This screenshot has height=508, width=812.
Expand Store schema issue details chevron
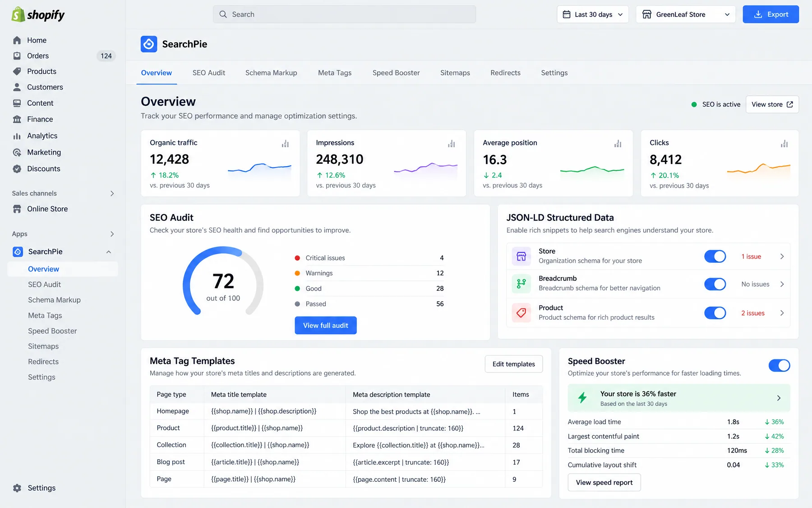pyautogui.click(x=782, y=256)
